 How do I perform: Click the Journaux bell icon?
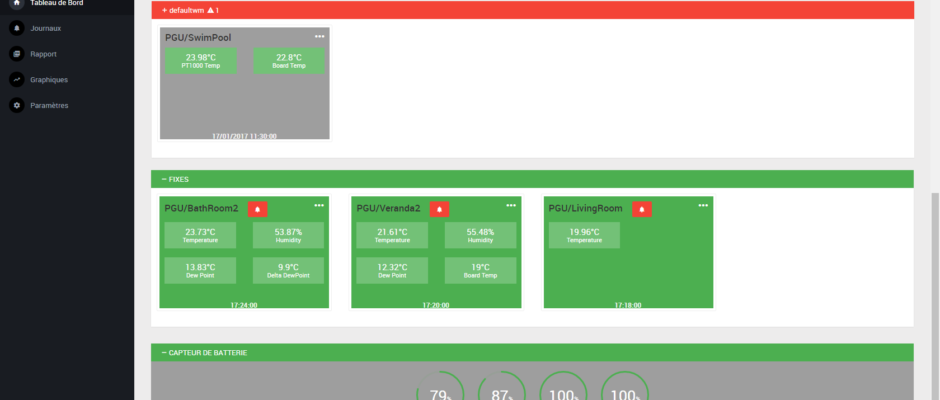tap(17, 28)
